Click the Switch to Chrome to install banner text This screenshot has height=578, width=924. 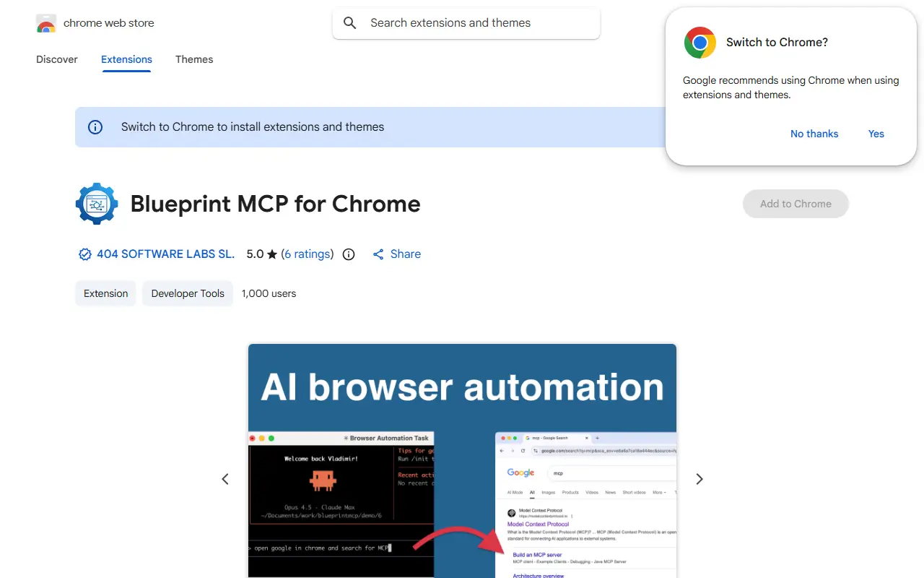[x=253, y=127]
